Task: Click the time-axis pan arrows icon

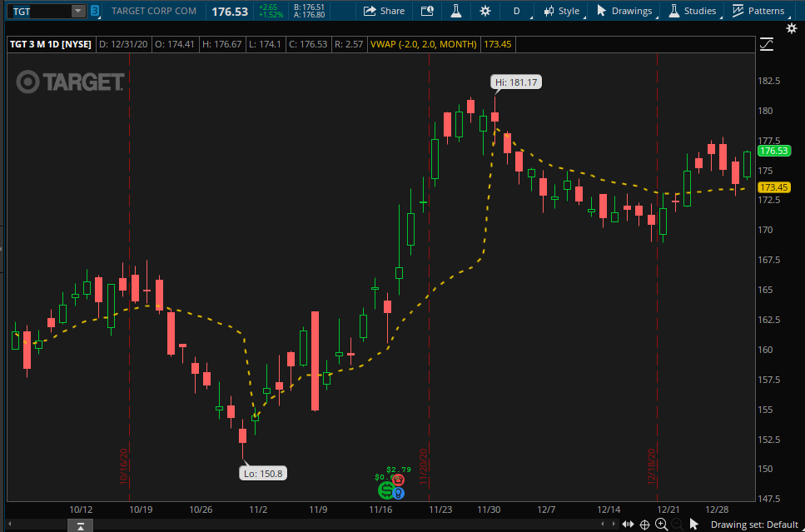Action: (628, 525)
